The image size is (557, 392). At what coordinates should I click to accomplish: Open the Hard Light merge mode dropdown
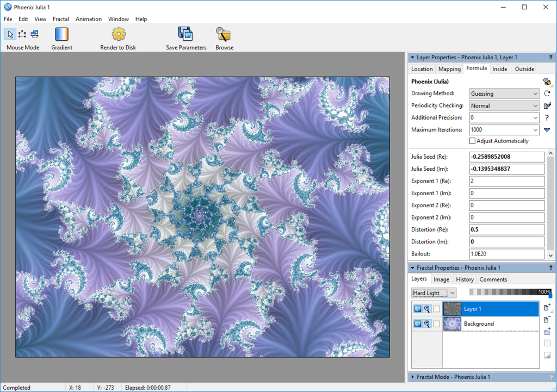click(434, 293)
